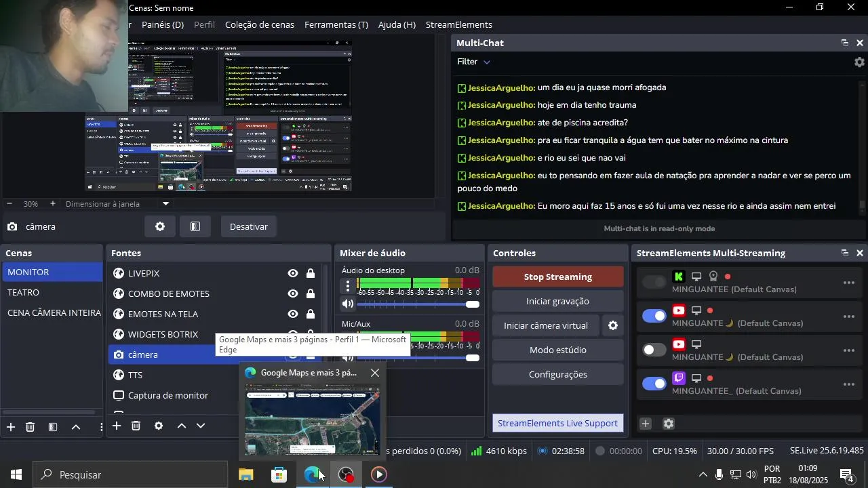Toggle the Kick MINGUANTEE stream switch
868x488 pixels.
pos(654,282)
